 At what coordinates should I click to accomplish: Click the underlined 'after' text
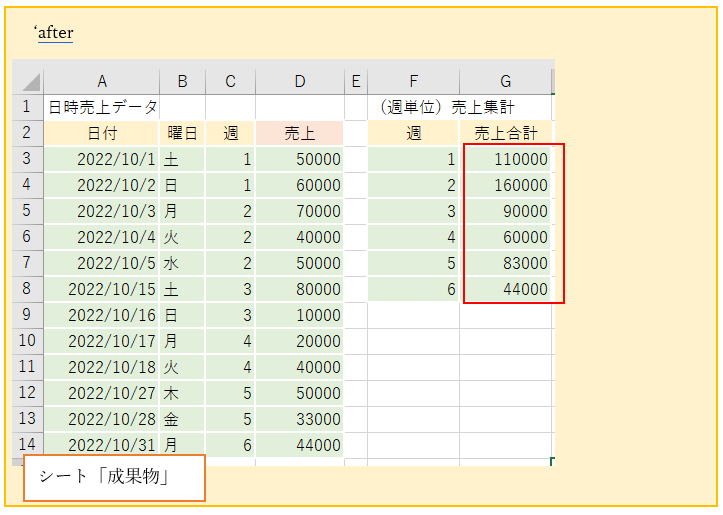pyautogui.click(x=56, y=33)
